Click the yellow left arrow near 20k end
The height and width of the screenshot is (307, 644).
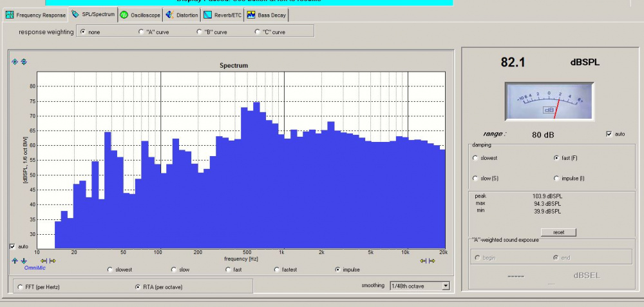423,261
